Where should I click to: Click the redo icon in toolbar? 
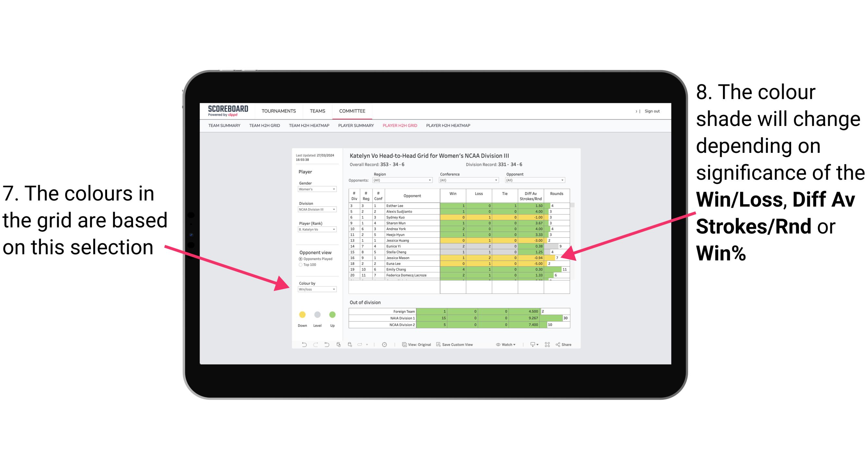pyautogui.click(x=311, y=345)
